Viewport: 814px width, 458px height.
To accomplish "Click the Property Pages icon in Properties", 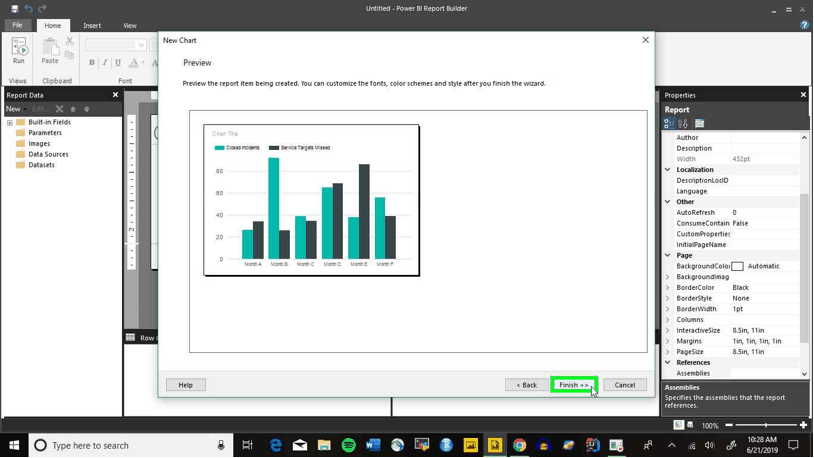I will coord(699,123).
